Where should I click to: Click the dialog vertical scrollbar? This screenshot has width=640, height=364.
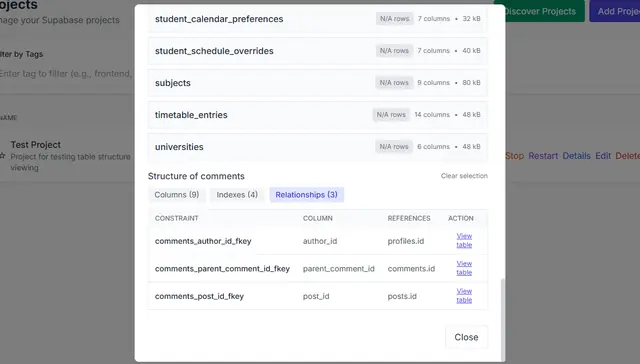[502, 320]
